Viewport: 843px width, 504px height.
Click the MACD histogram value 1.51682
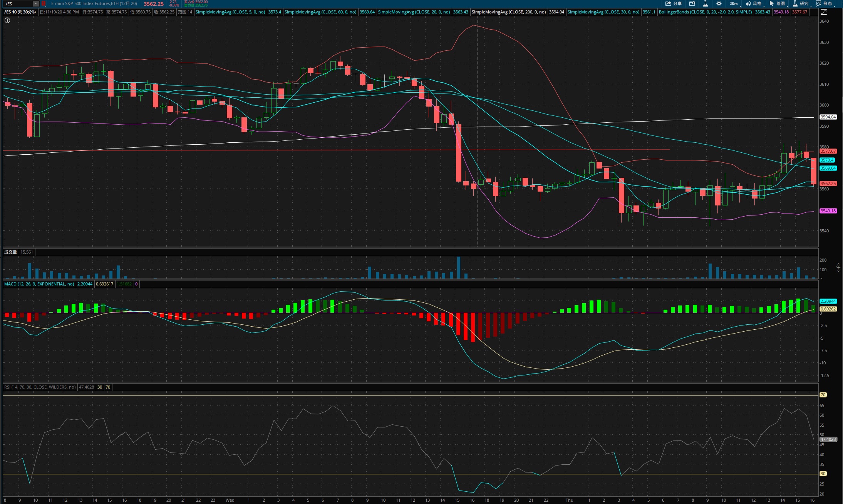[124, 284]
